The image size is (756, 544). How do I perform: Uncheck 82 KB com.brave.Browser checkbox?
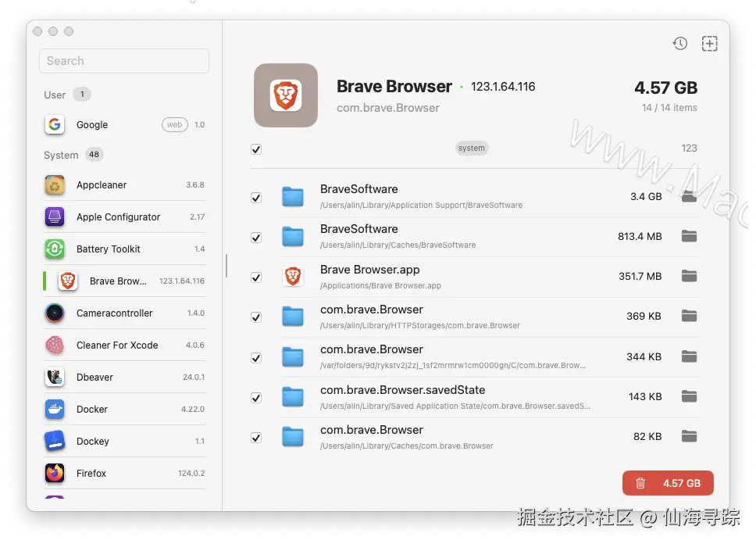pos(256,438)
